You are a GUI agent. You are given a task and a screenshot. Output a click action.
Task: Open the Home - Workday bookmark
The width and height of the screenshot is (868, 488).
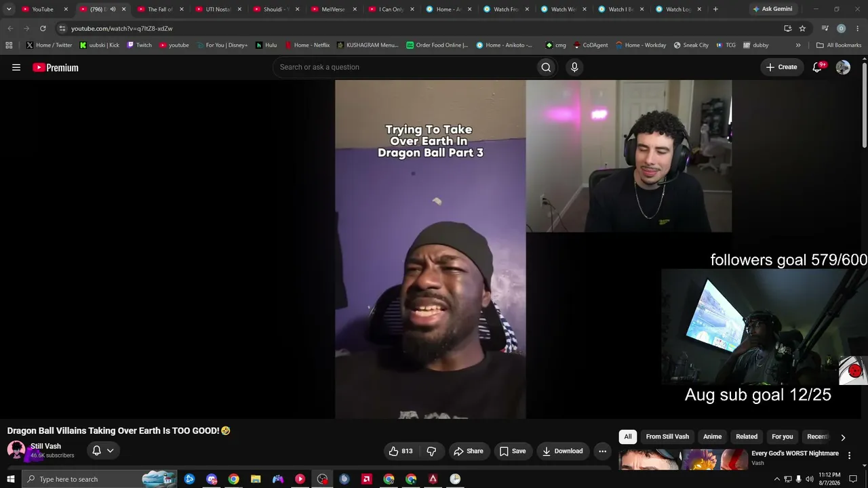[x=641, y=45]
